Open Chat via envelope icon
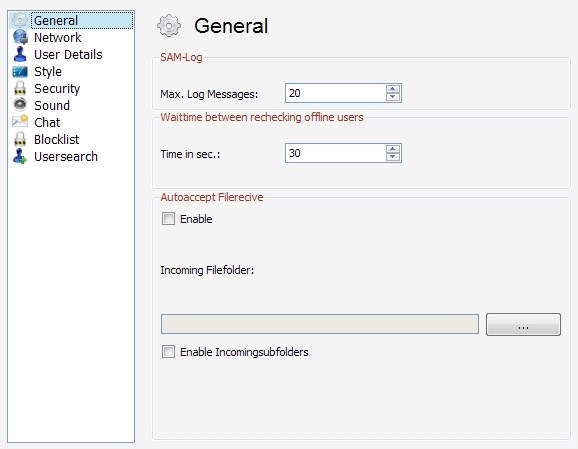 20,122
